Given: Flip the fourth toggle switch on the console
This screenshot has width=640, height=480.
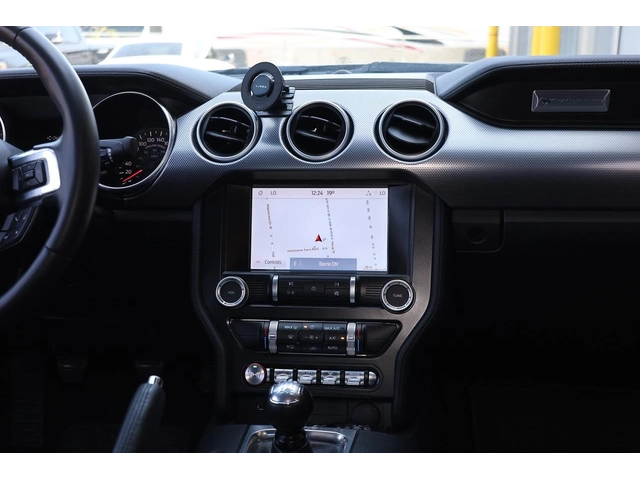Looking at the screenshot, I should [x=353, y=378].
